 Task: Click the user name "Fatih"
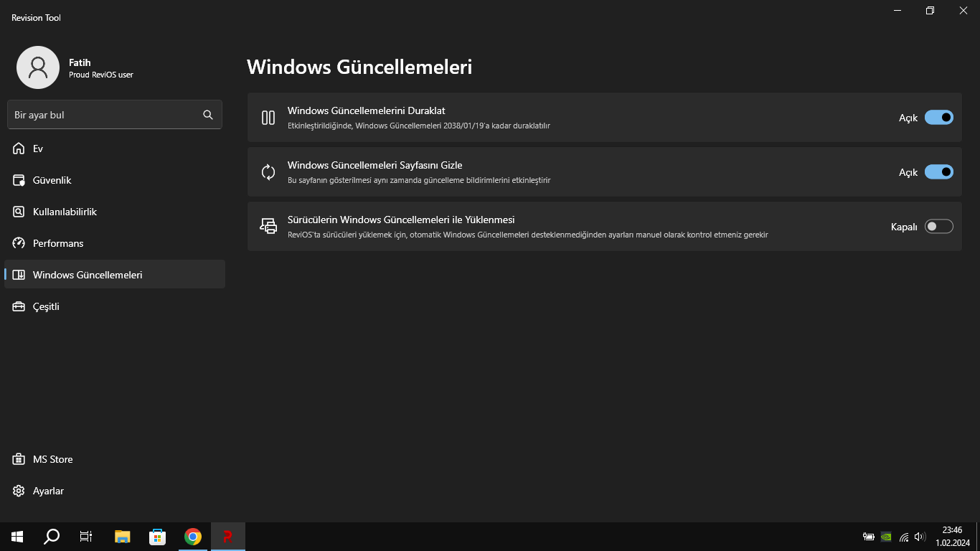[80, 62]
